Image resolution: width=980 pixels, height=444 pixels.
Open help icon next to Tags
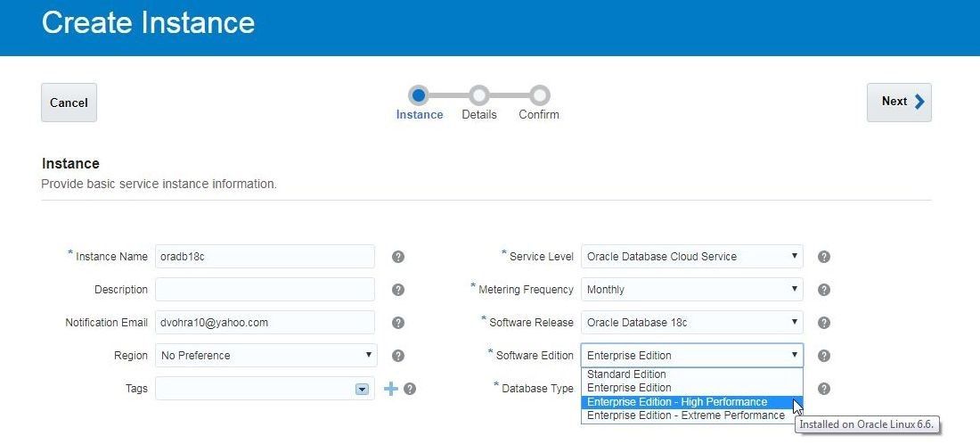click(410, 389)
